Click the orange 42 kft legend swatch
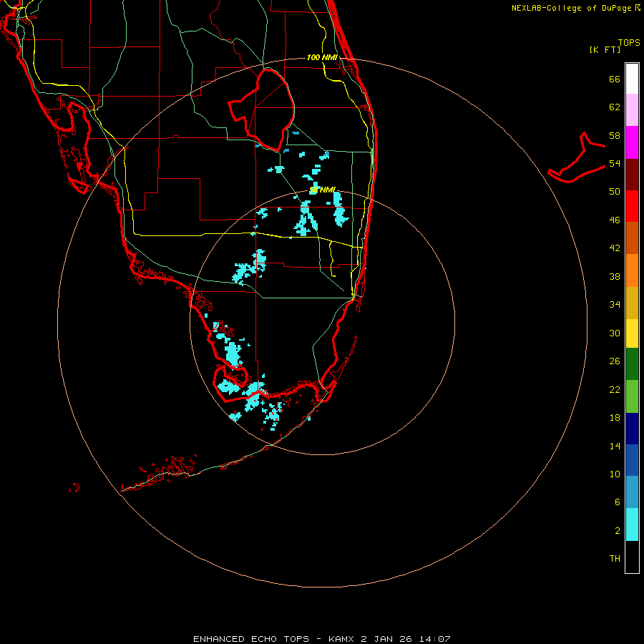Viewport: 644px width, 644px height. click(x=632, y=270)
